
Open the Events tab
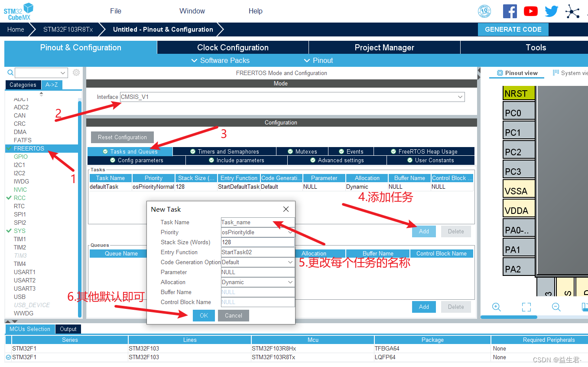point(351,151)
